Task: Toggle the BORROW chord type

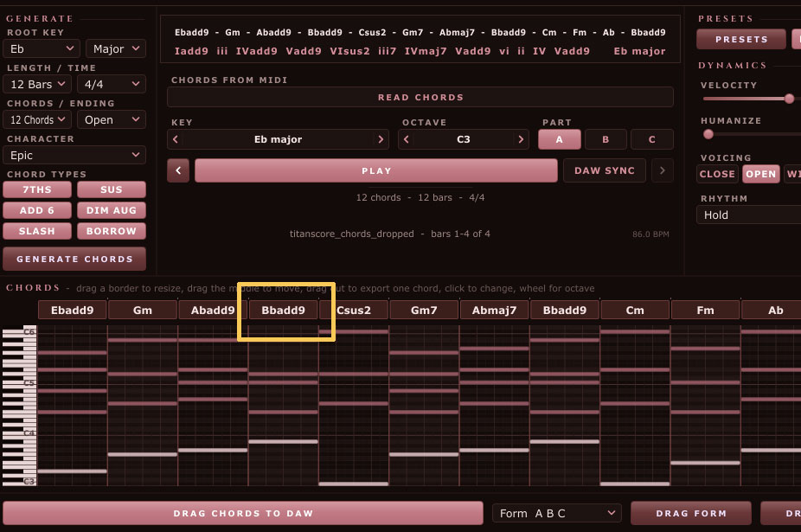Action: point(112,231)
